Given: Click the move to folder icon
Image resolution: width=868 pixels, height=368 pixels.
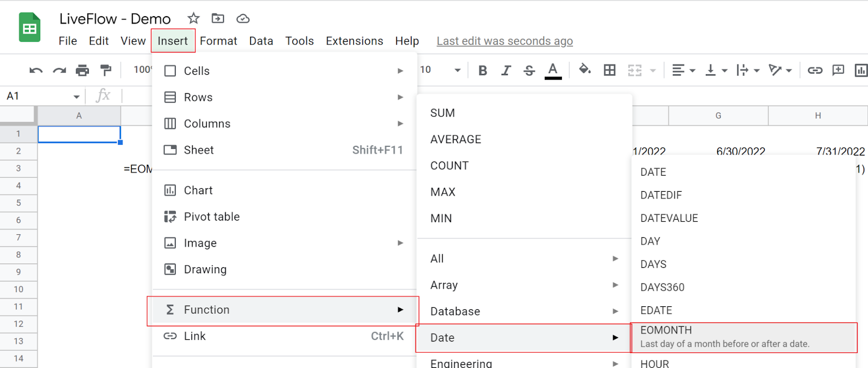Looking at the screenshot, I should 218,18.
